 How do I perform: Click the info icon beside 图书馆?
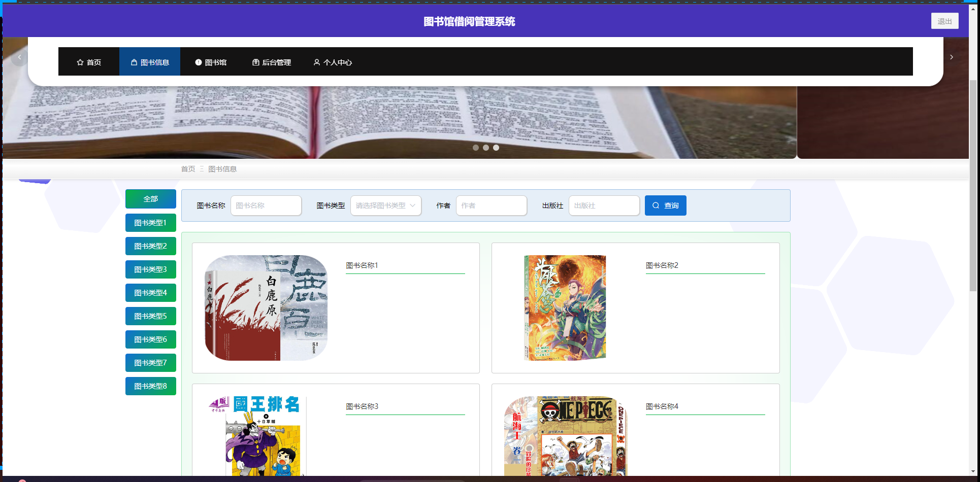[x=199, y=62]
